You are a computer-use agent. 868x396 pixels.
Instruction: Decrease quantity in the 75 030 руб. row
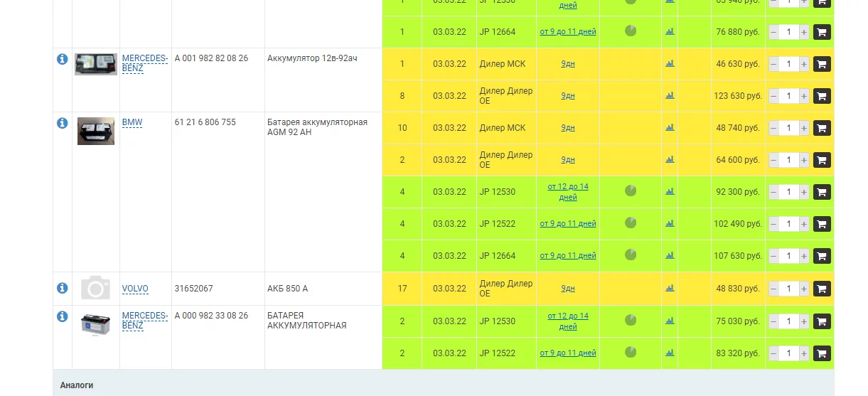point(773,321)
